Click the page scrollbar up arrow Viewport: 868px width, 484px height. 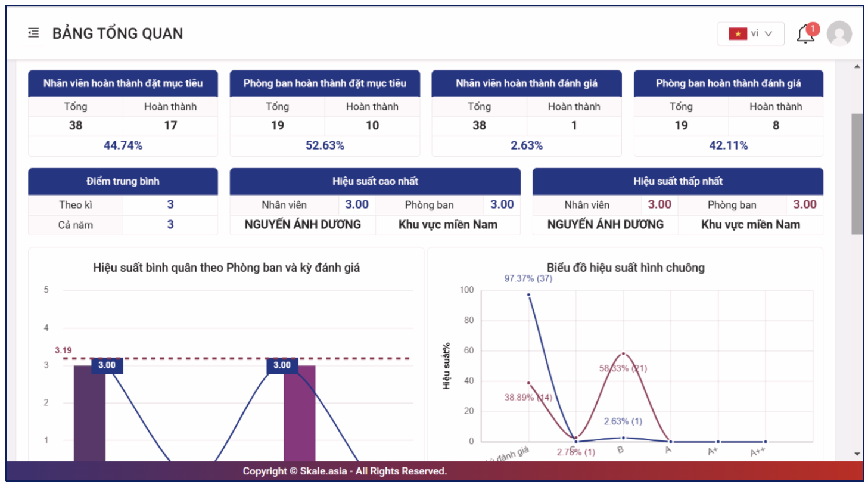tap(857, 66)
